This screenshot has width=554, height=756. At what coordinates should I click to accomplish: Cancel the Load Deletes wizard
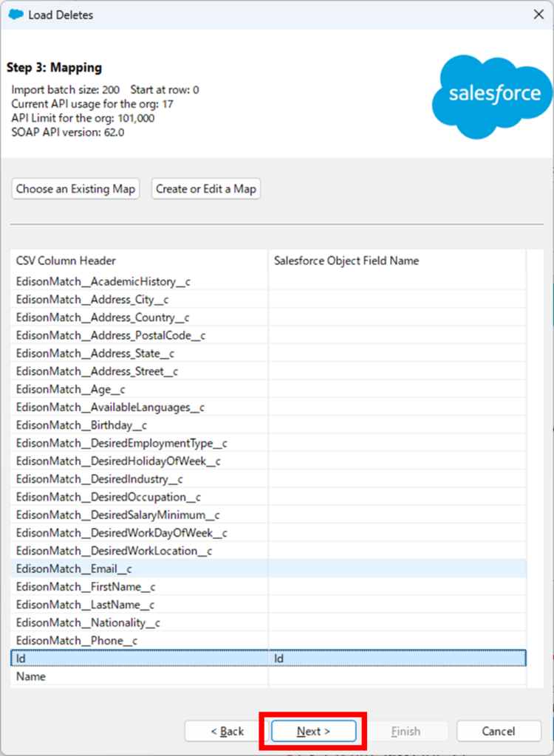click(498, 731)
